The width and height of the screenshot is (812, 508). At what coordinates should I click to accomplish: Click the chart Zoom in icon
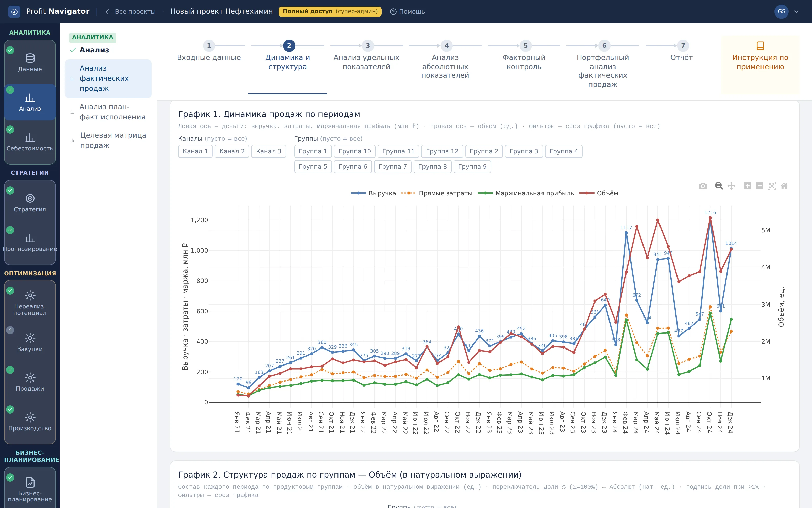(747, 186)
